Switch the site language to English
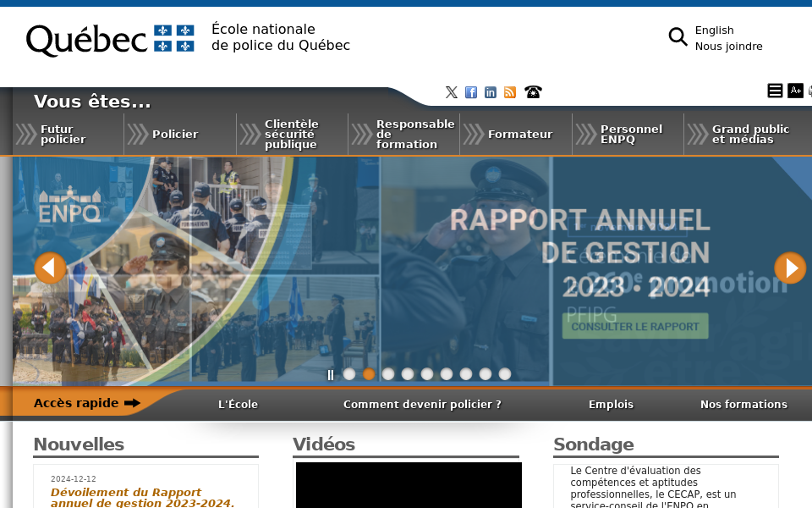 [x=713, y=30]
